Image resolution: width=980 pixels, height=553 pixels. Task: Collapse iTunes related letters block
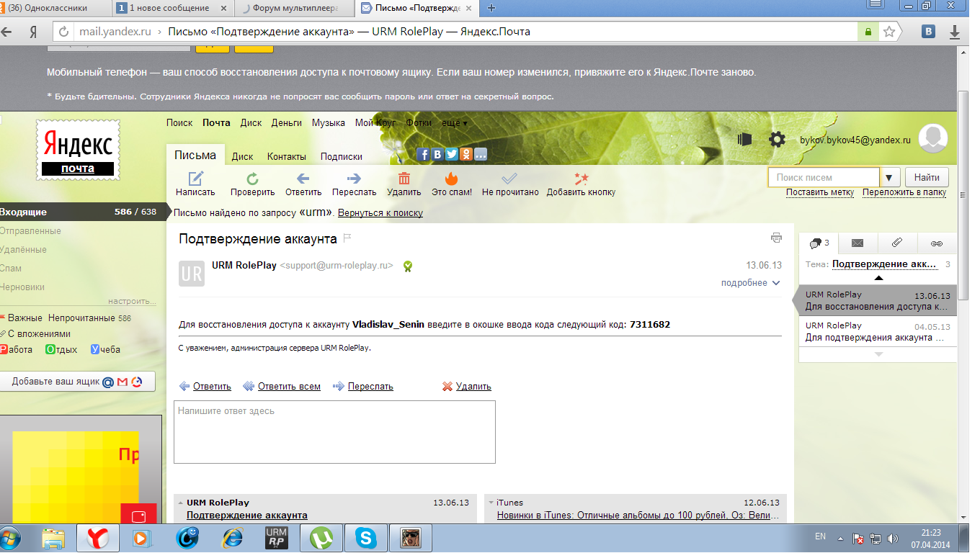[x=491, y=503]
